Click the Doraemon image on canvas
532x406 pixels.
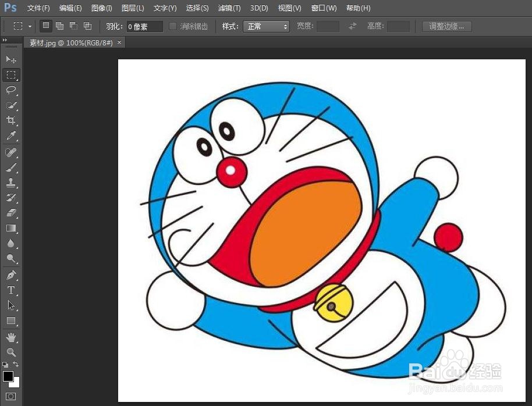click(322, 231)
